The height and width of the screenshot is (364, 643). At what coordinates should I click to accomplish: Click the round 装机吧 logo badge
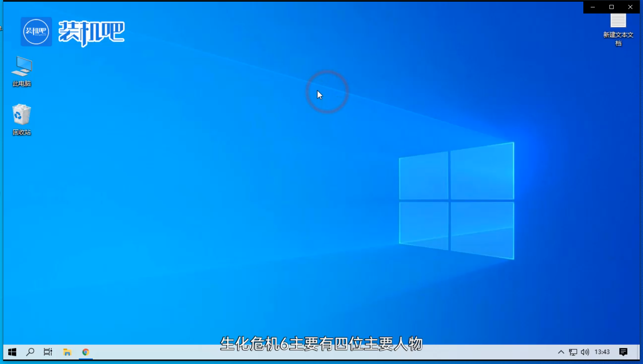pyautogui.click(x=36, y=31)
